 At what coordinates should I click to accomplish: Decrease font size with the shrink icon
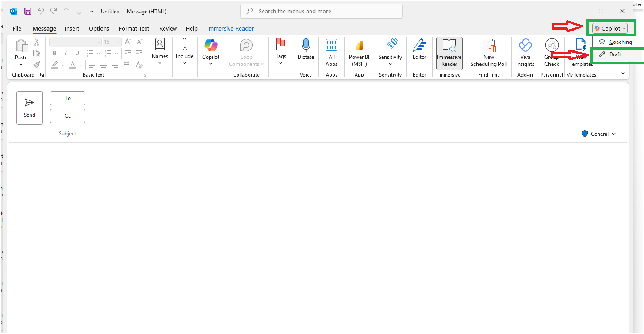(139, 42)
